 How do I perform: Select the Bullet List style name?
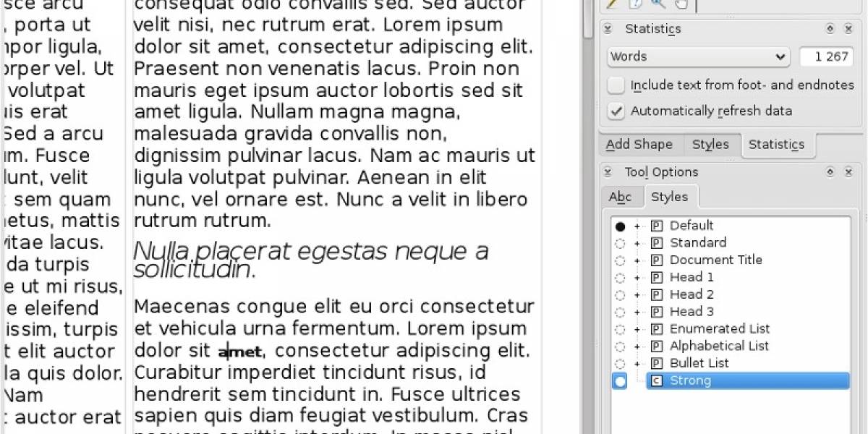point(699,363)
